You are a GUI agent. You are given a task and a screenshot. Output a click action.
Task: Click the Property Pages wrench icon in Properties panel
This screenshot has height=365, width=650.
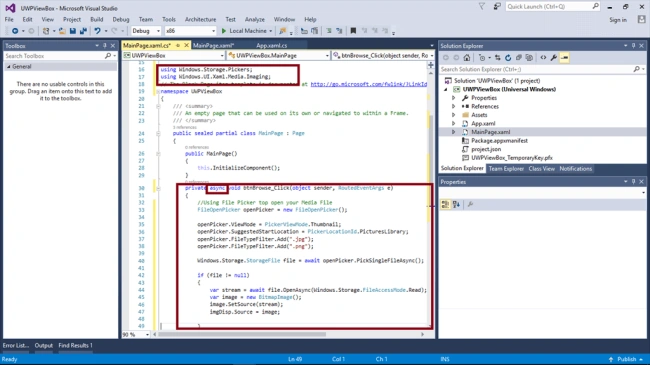[x=470, y=204]
